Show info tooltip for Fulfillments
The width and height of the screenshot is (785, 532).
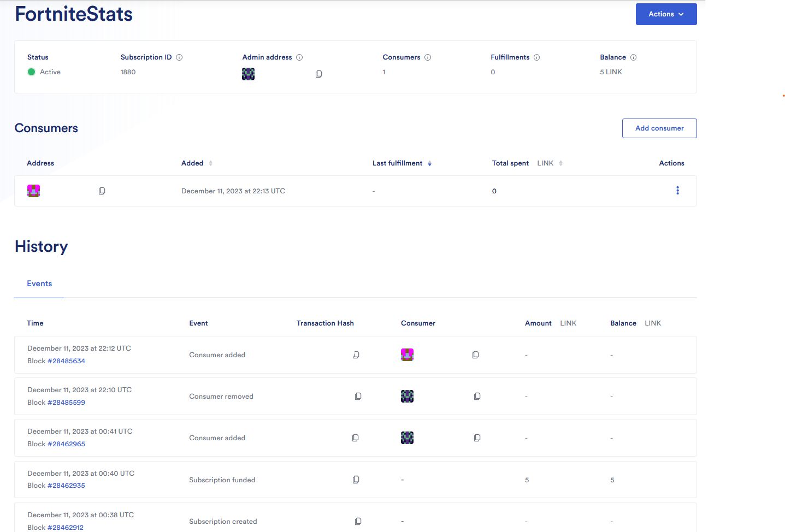coord(536,57)
